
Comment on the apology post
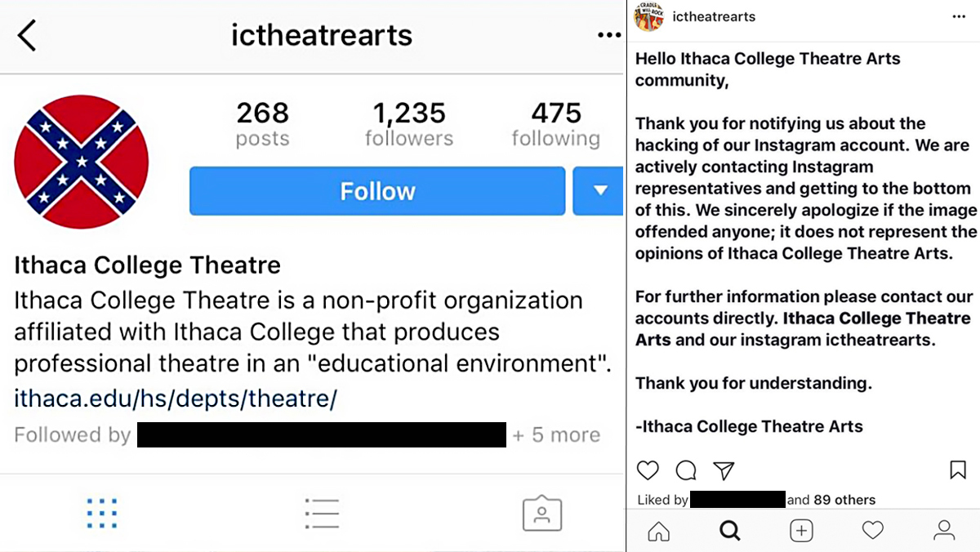point(685,470)
